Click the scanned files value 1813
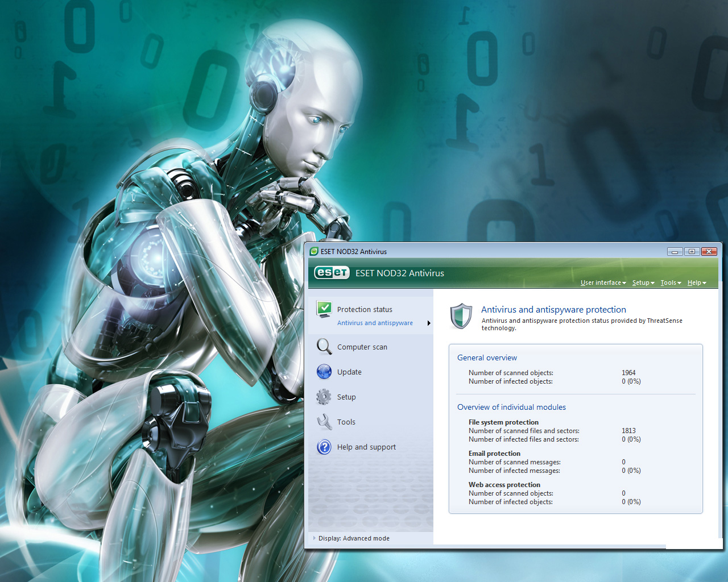This screenshot has height=582, width=728. click(628, 431)
